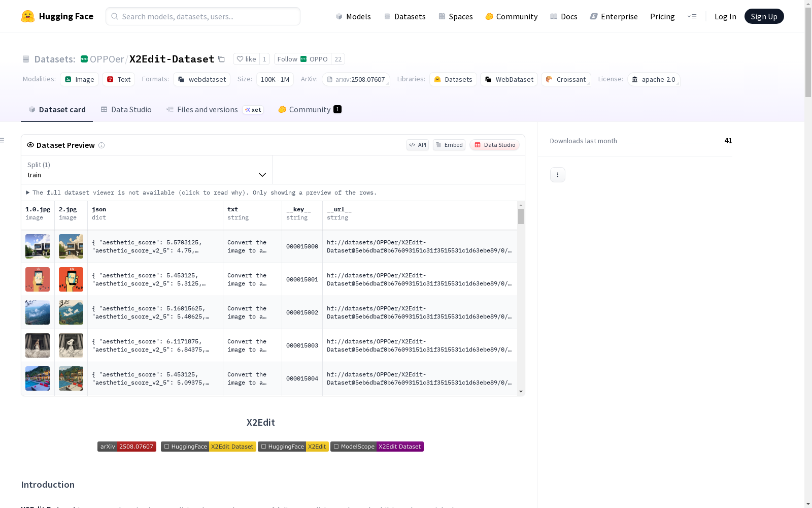The width and height of the screenshot is (812, 508).
Task: Open the Files and versions tab
Action: (x=215, y=110)
